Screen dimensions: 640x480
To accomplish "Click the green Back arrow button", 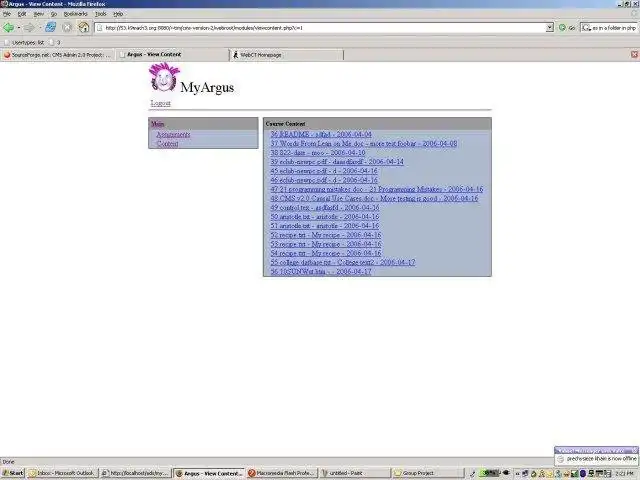I will point(8,27).
